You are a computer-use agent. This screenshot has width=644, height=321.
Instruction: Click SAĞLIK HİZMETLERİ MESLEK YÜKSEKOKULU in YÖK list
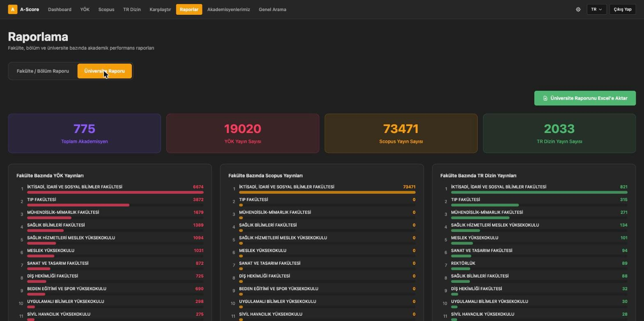(x=71, y=238)
